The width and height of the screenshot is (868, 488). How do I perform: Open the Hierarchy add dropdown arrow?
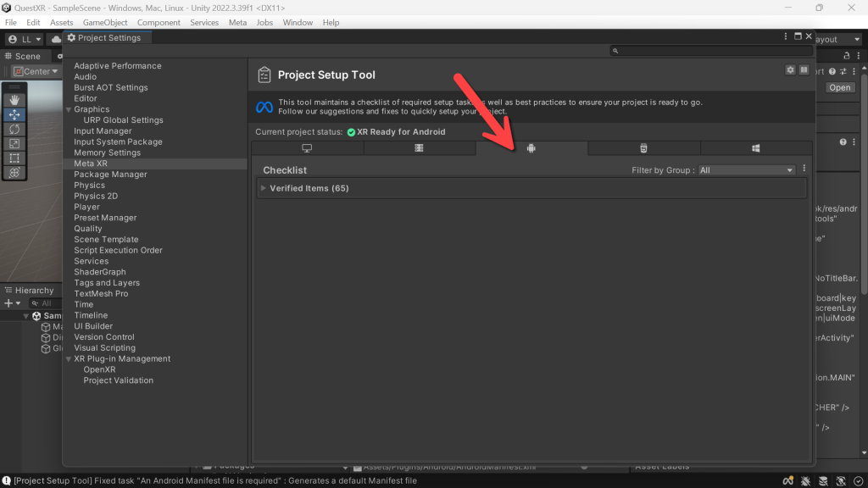[x=18, y=303]
